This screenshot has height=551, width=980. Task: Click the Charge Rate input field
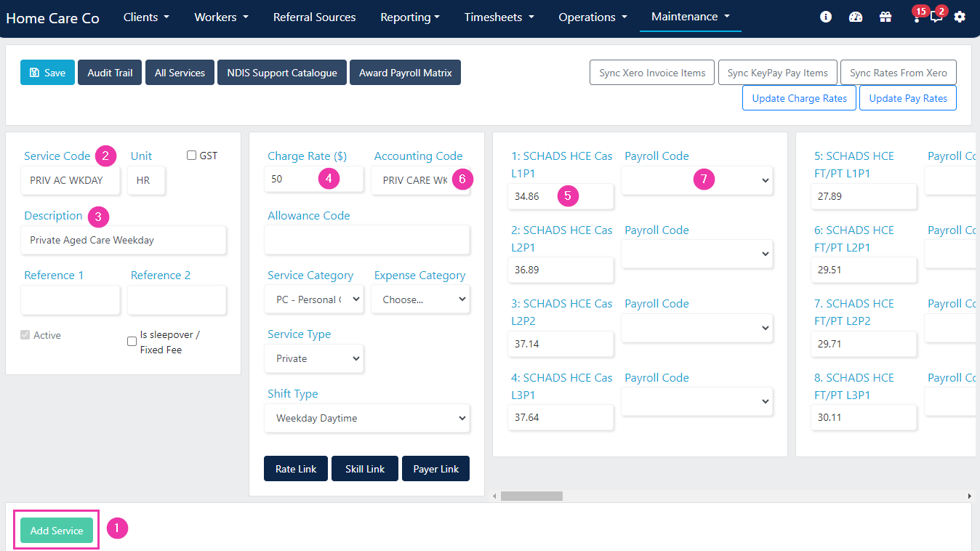point(314,179)
